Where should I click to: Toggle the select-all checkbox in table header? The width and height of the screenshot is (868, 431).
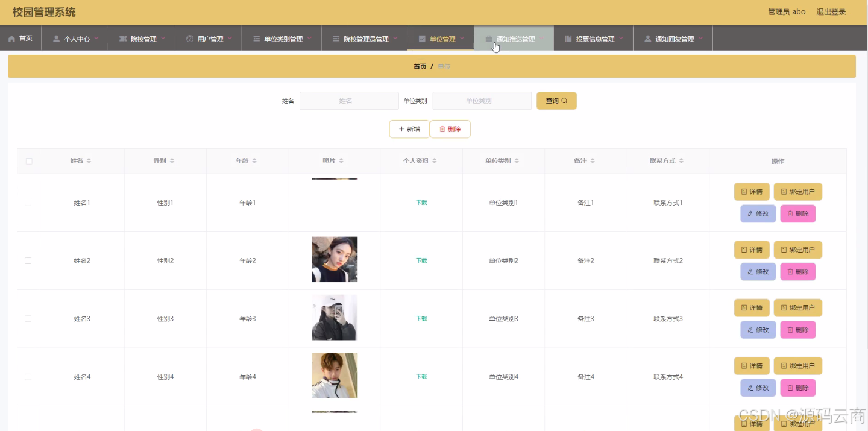click(28, 161)
